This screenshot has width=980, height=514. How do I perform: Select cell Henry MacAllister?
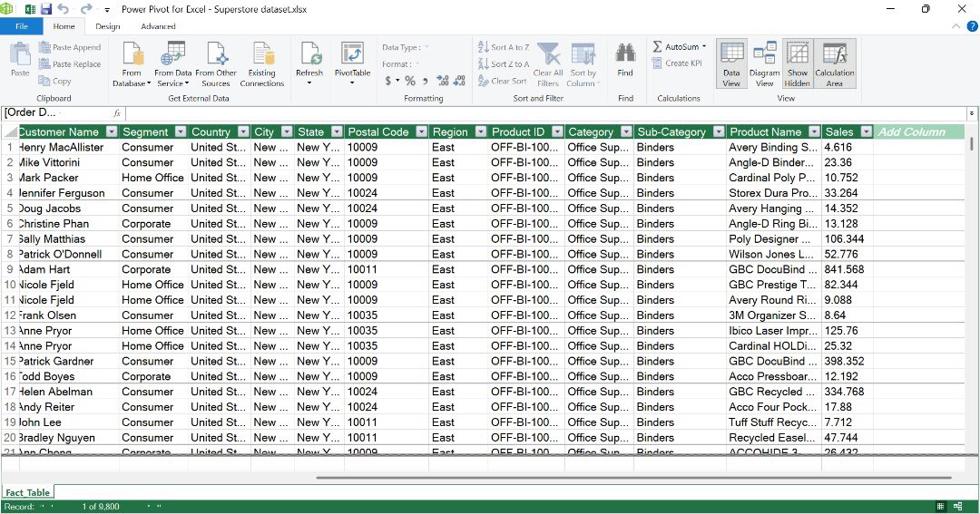(x=69, y=148)
